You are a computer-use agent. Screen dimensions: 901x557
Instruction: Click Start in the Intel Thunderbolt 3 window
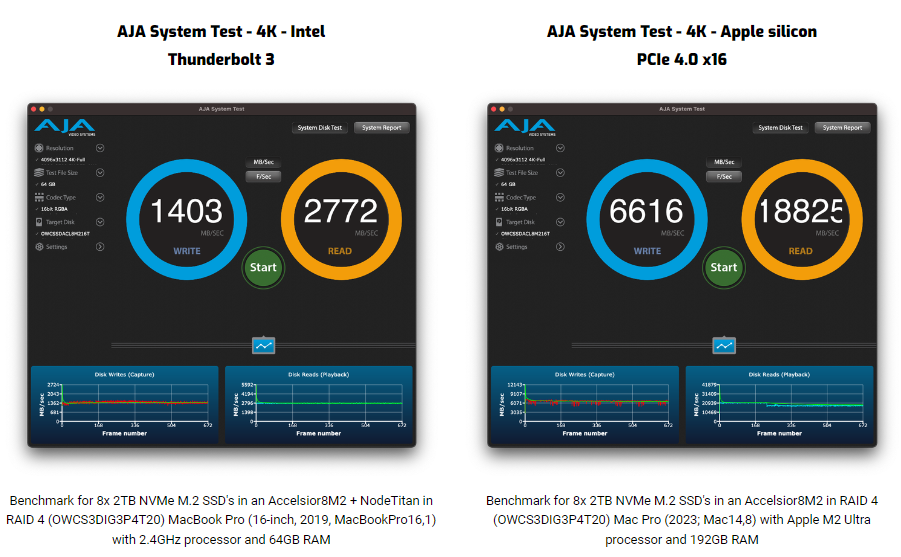tap(263, 267)
